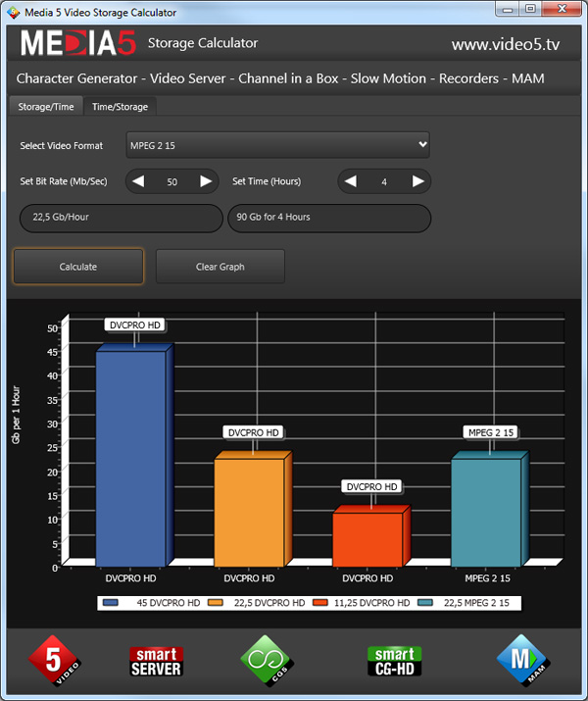Click the Gb per 1 Hour axis title
The image size is (588, 701).
tap(16, 415)
